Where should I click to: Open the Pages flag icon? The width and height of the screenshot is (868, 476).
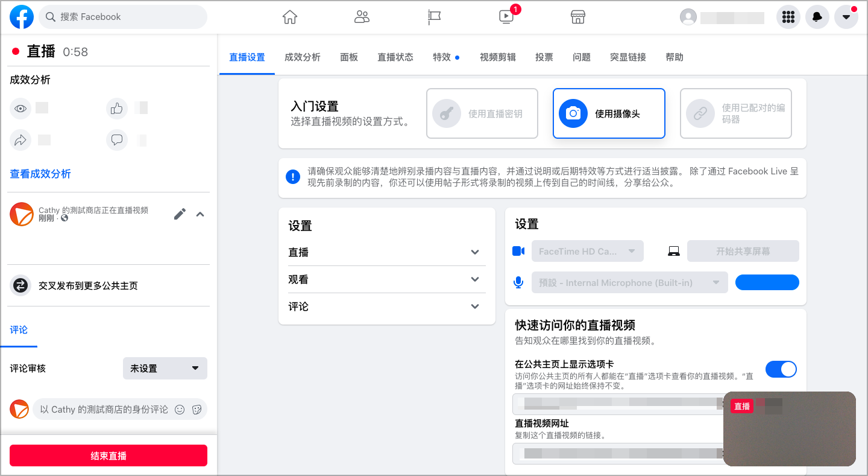[x=434, y=17]
